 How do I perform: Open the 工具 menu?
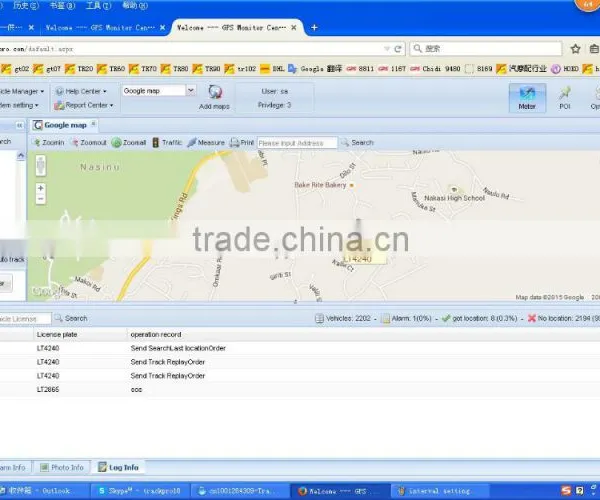point(98,5)
